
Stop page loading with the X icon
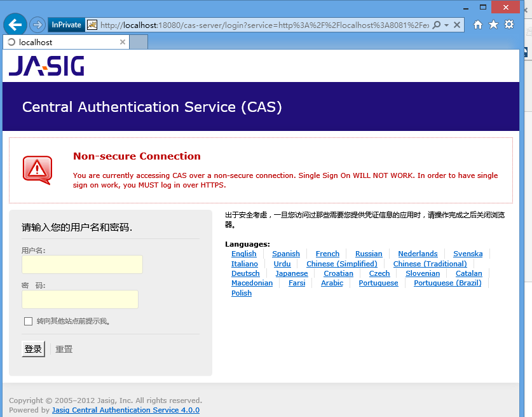[x=456, y=25]
